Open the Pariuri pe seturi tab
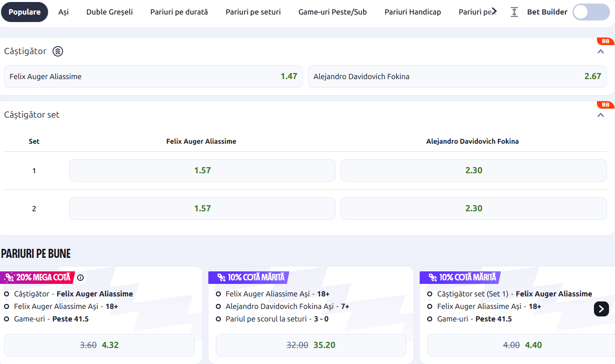Screen dimensions: 615x364 tap(253, 12)
